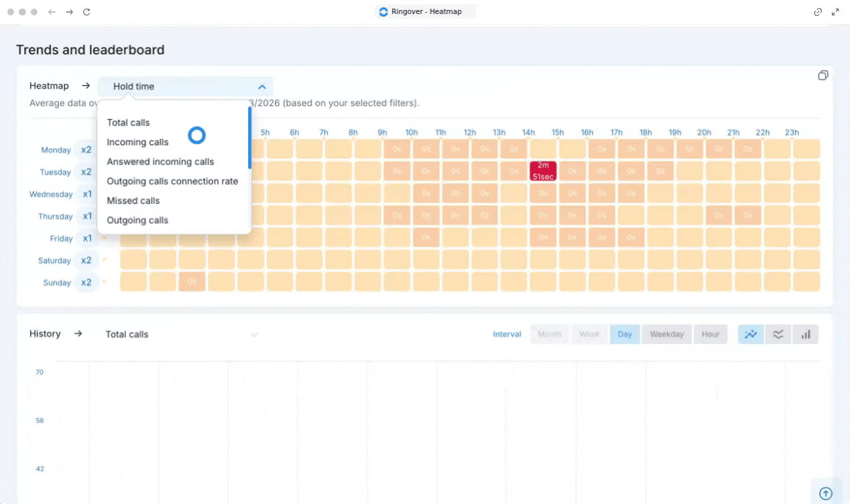Click the scroll-to-top arrow button
850x504 pixels.
(x=825, y=493)
